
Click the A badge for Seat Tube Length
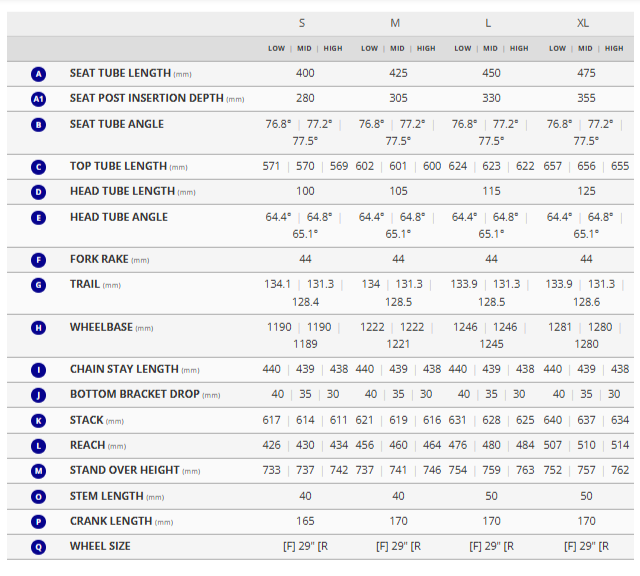(x=38, y=74)
